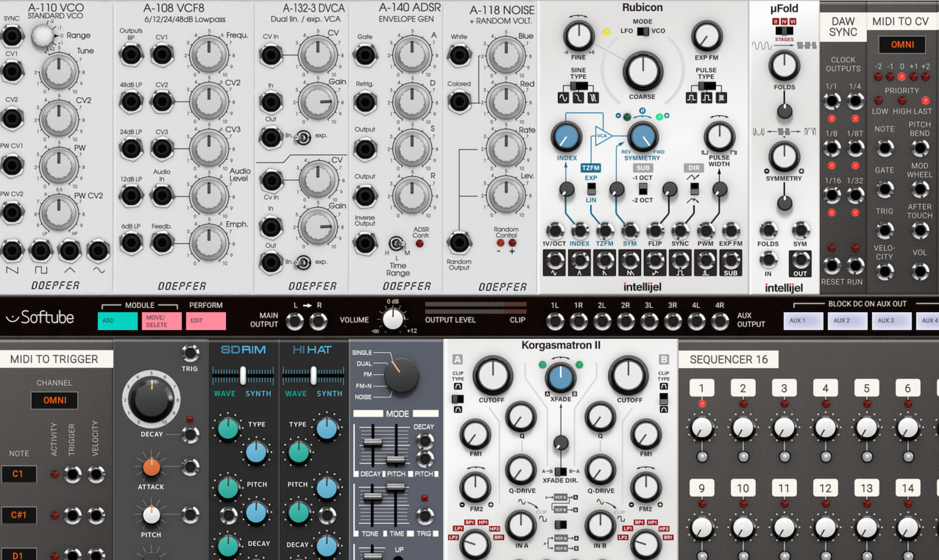Flip the TZFM EXP/LIN switch

[591, 189]
